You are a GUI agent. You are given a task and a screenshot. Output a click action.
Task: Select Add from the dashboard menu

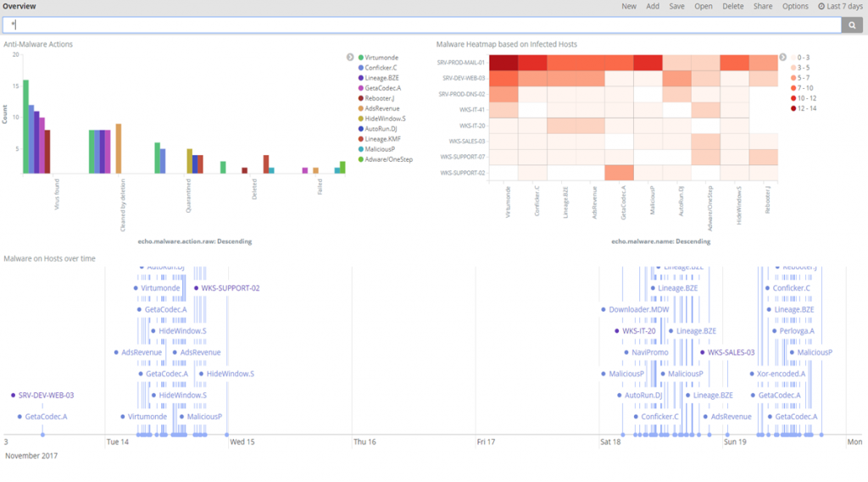pos(653,6)
